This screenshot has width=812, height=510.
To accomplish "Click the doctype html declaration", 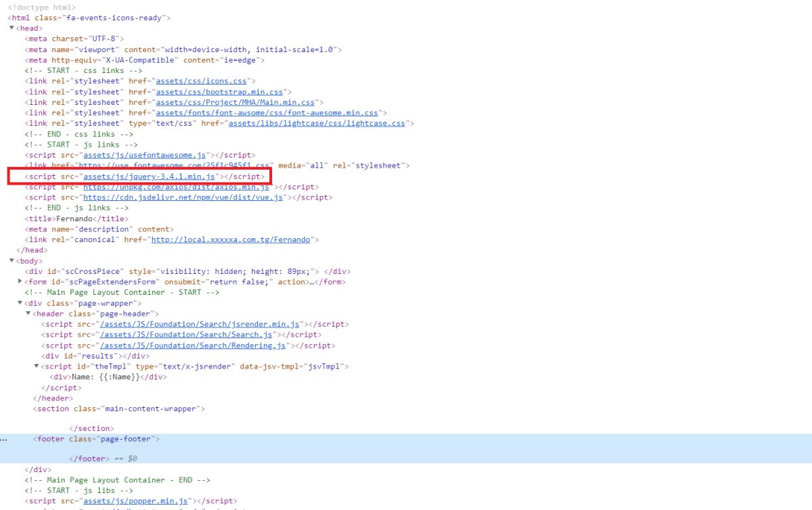I will click(x=42, y=7).
